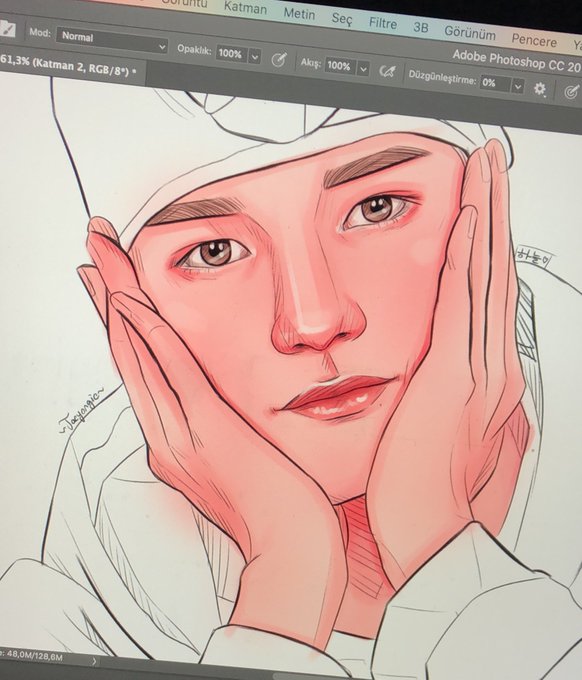
Task: Click the Adobe Photoshop CC title text
Action: point(516,62)
